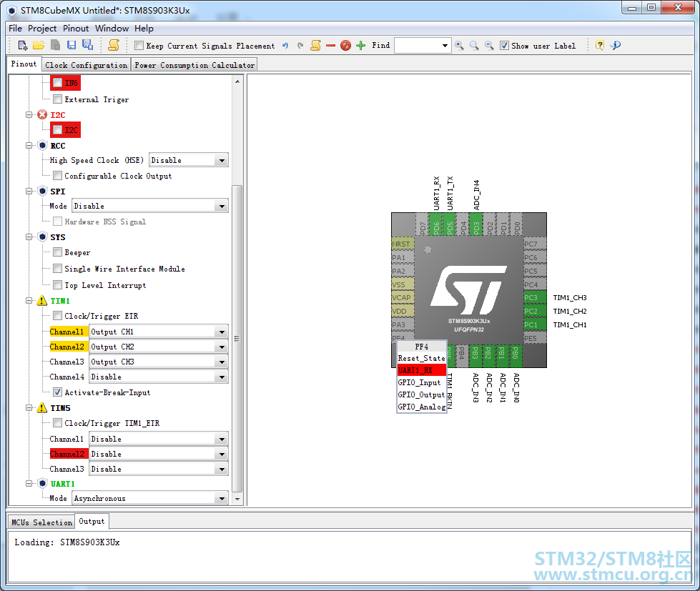Viewport: 700px width, 591px height.
Task: Save the project with the floppy icon
Action: (x=72, y=46)
